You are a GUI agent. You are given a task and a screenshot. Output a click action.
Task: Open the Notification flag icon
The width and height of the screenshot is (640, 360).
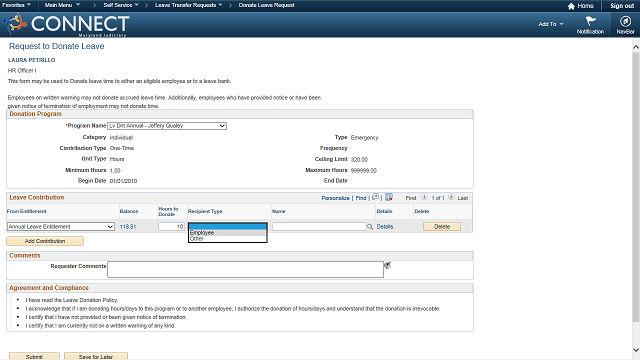point(590,21)
